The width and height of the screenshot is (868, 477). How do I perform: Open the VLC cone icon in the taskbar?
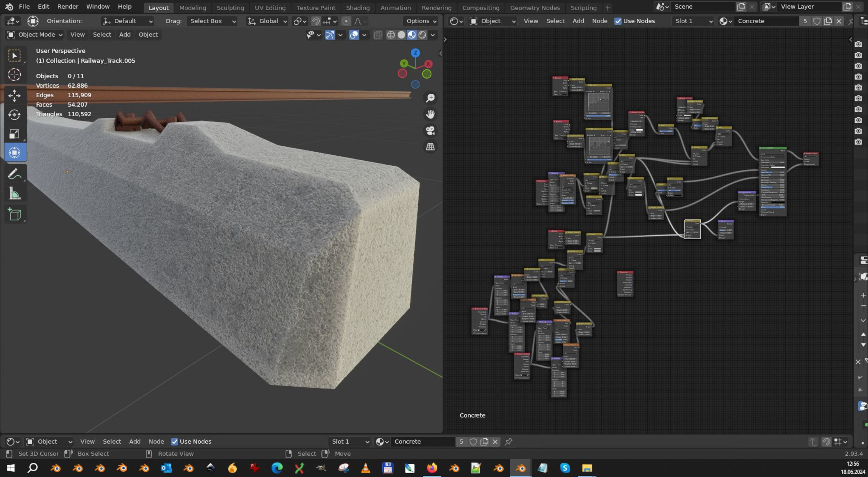pos(366,468)
